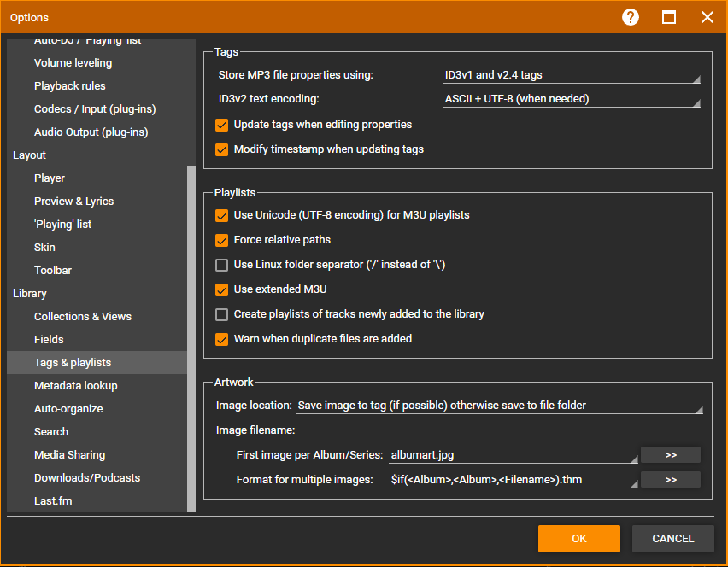Screen dimensions: 728x567
Task: Open the Fields settings page
Action: (x=97, y=340)
